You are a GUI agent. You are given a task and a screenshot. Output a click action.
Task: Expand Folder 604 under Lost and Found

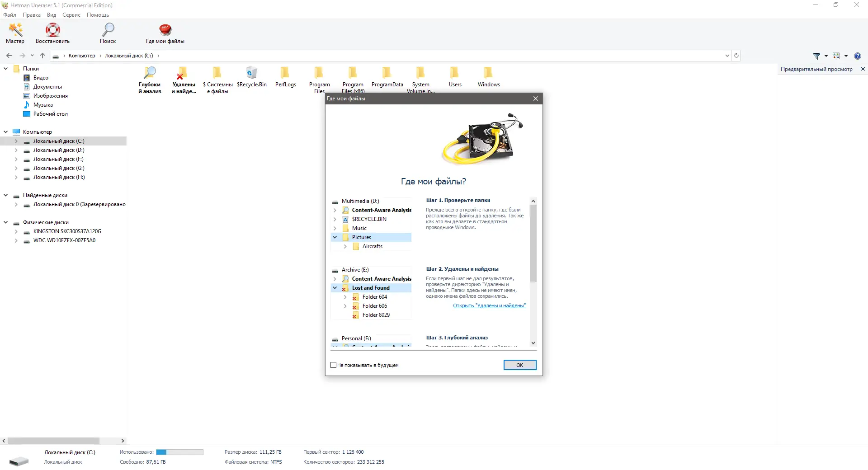point(344,297)
